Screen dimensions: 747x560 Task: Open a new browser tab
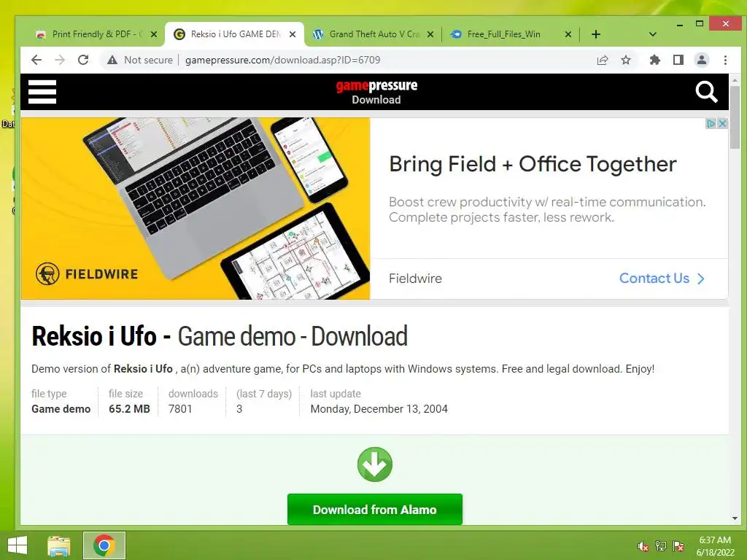coord(595,34)
